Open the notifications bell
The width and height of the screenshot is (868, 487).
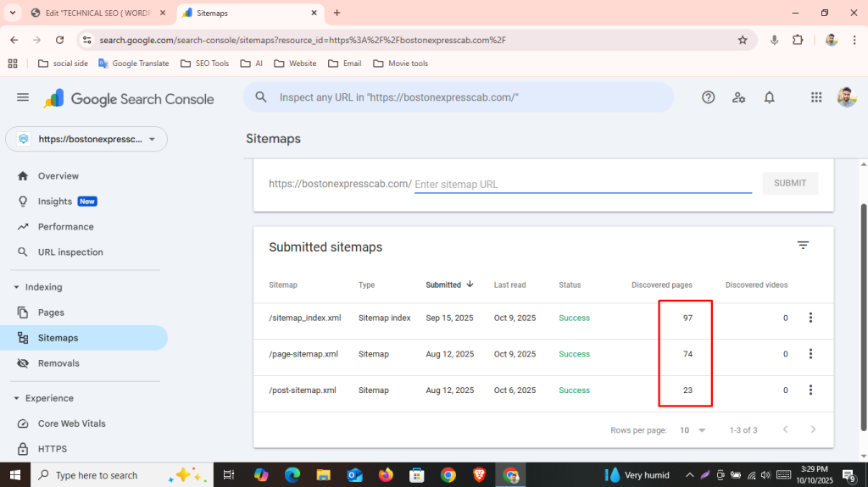(770, 97)
